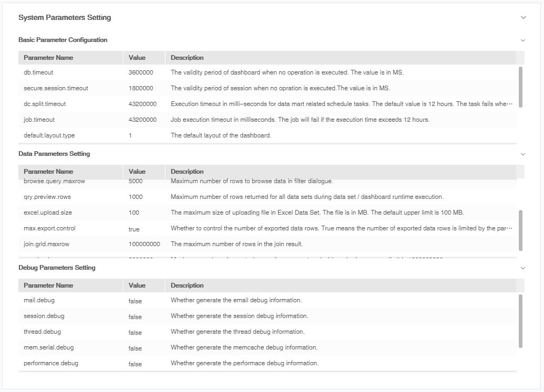This screenshot has height=392, width=544.
Task: Click the session.debug false value
Action: pyautogui.click(x=135, y=317)
